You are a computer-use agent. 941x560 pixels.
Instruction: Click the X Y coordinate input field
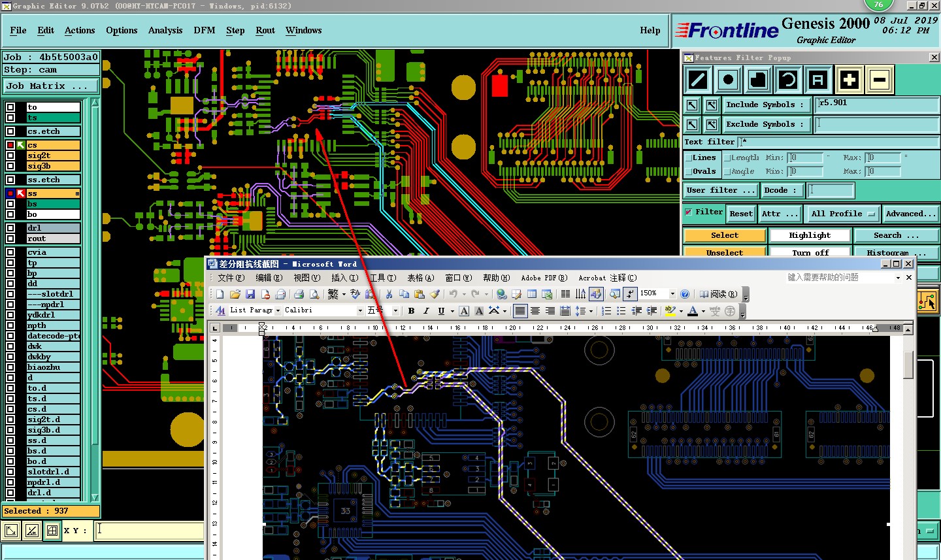click(x=150, y=531)
